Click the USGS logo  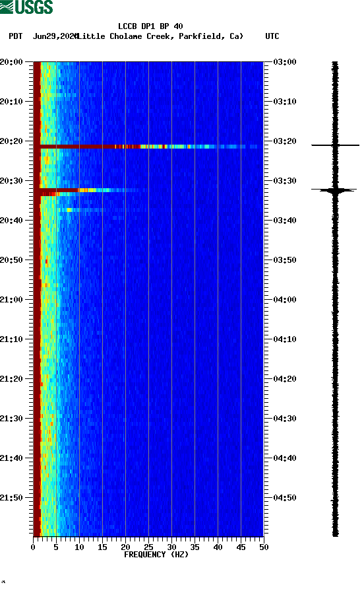[x=26, y=7]
